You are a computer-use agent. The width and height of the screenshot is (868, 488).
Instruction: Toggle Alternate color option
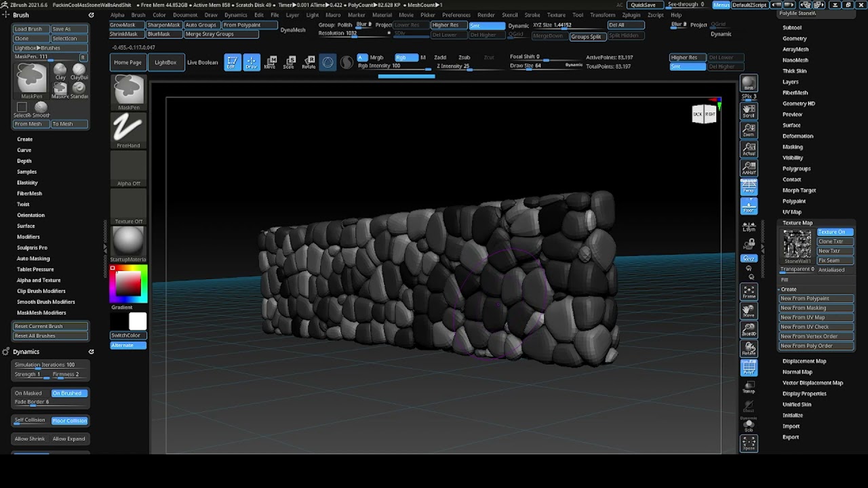click(x=128, y=346)
